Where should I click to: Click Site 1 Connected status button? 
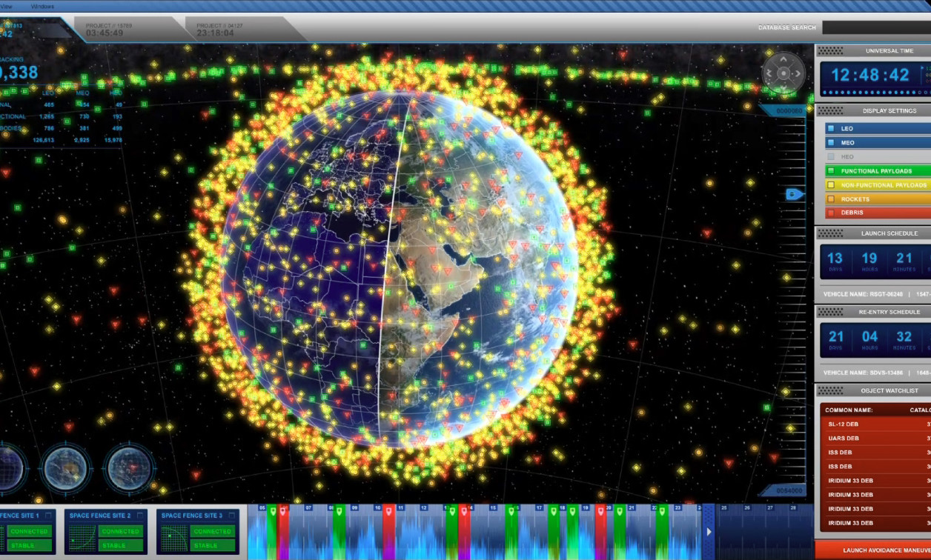pyautogui.click(x=29, y=531)
